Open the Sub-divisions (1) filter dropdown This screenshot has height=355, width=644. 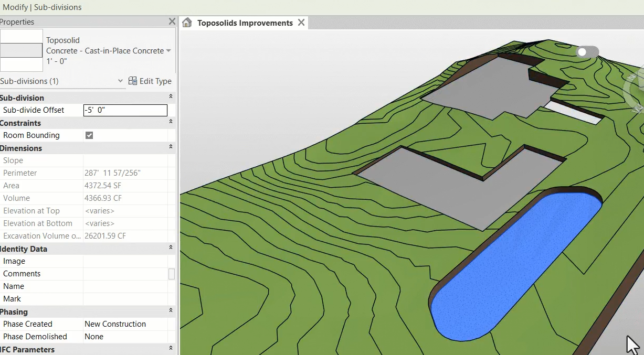(x=120, y=81)
